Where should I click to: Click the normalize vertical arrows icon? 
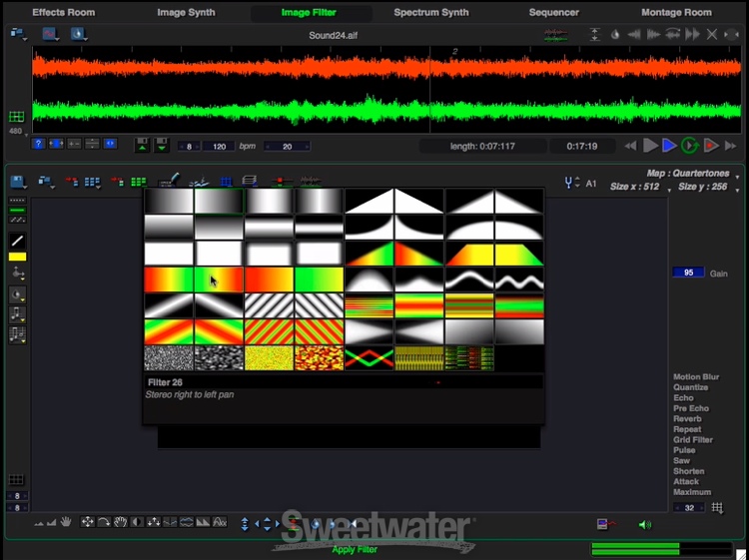point(595,34)
